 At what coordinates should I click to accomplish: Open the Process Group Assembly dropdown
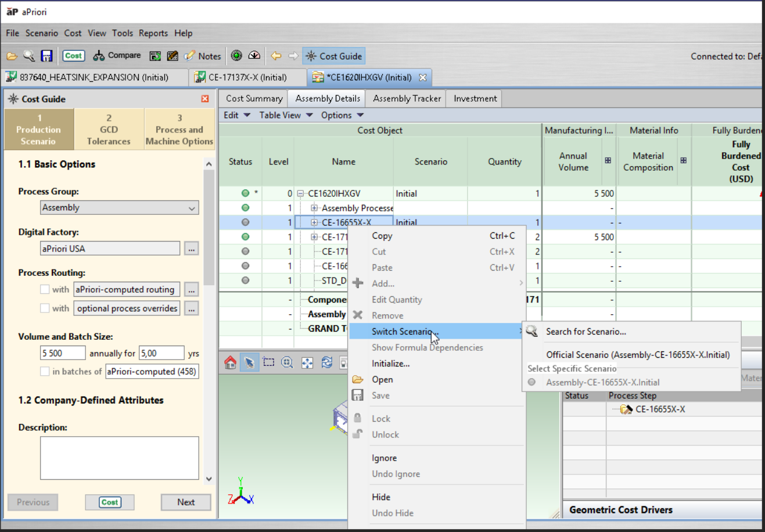(x=120, y=208)
